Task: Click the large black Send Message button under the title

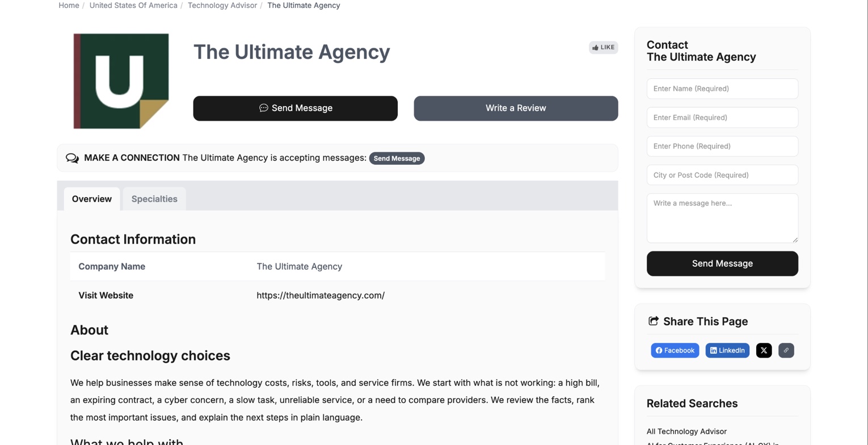Action: coord(295,108)
